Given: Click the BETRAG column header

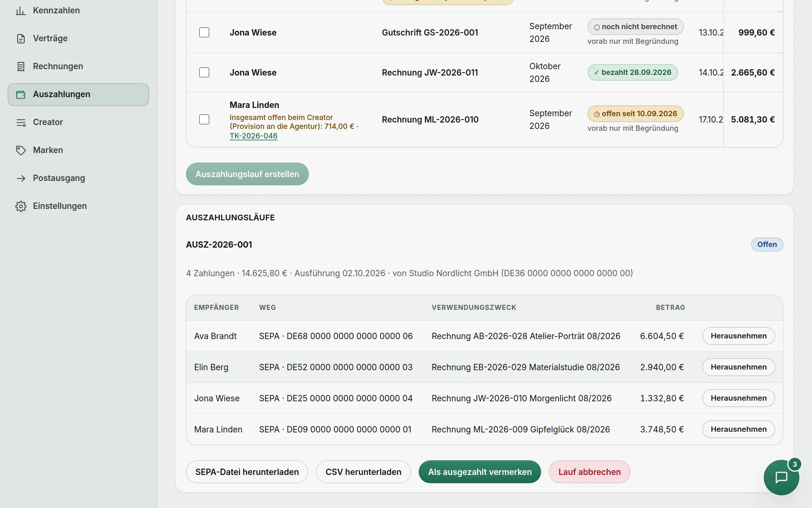Looking at the screenshot, I should 671,307.
